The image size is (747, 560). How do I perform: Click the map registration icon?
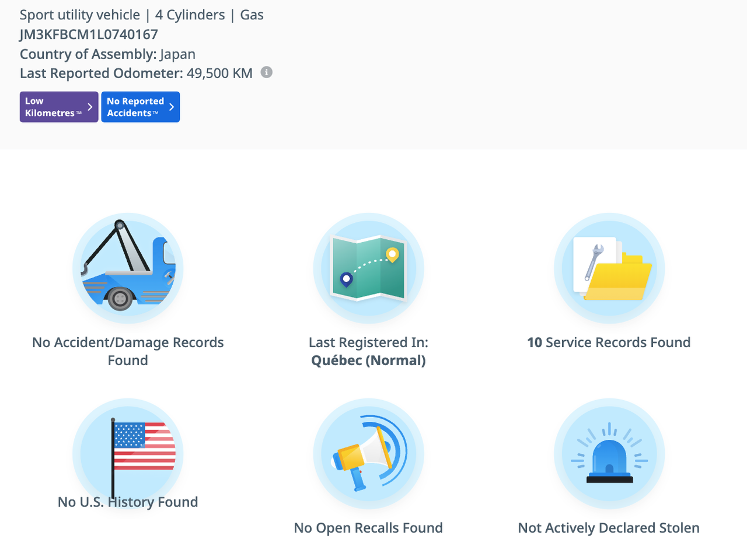(x=368, y=268)
